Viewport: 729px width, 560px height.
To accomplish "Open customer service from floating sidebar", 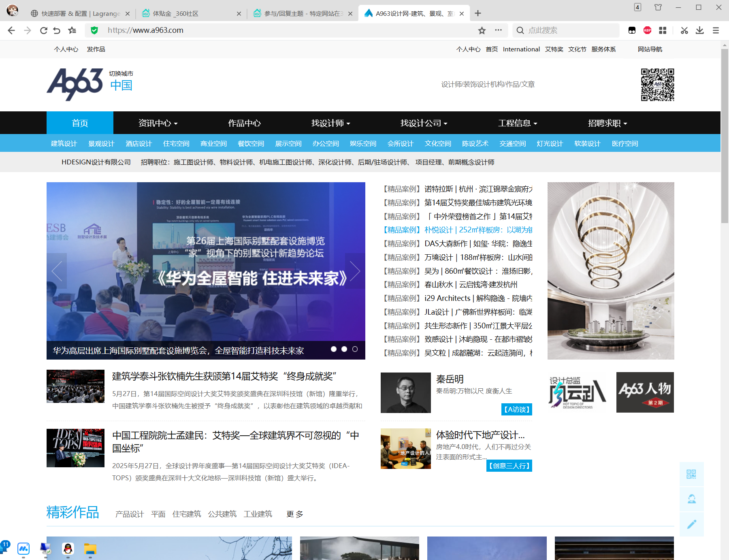I will [691, 499].
